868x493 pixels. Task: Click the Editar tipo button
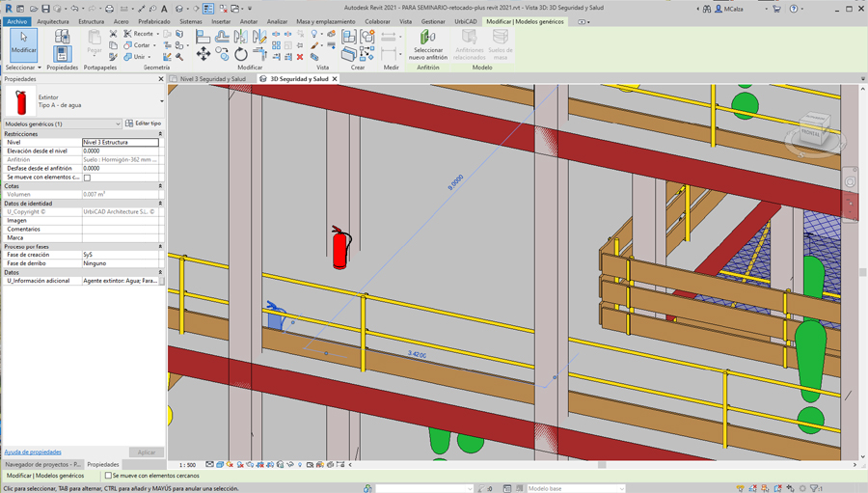(x=144, y=123)
